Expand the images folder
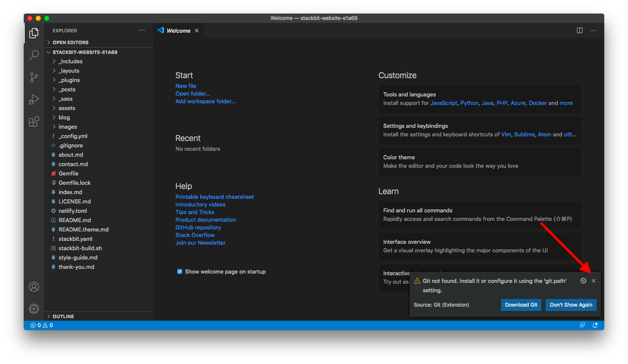 coord(99,127)
